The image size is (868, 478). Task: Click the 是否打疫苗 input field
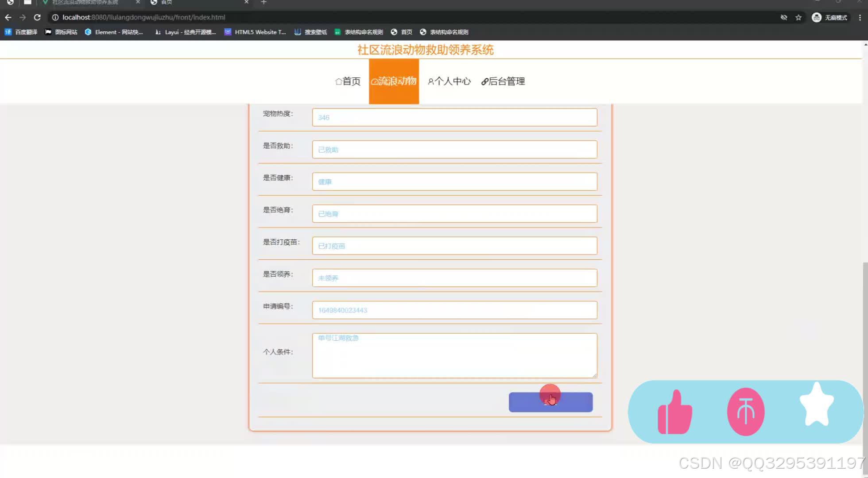tap(454, 246)
